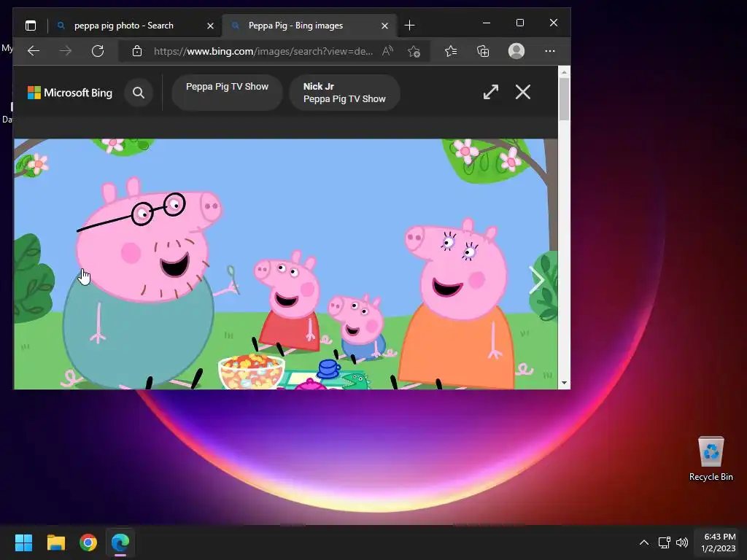Add this page to favorites star
747x560 pixels.
414,52
